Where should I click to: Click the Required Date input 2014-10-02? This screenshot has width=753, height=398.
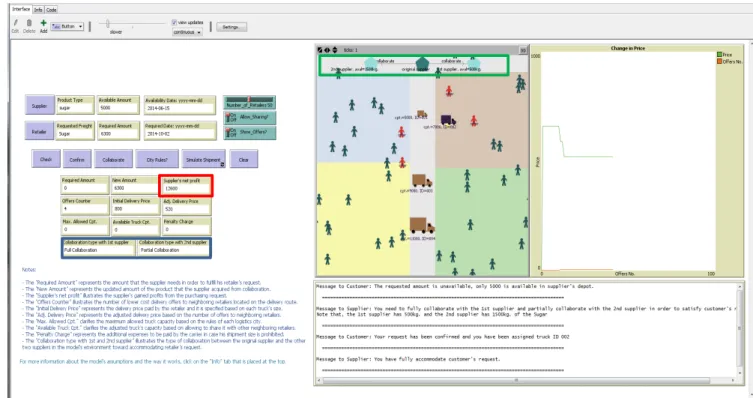tap(180, 131)
